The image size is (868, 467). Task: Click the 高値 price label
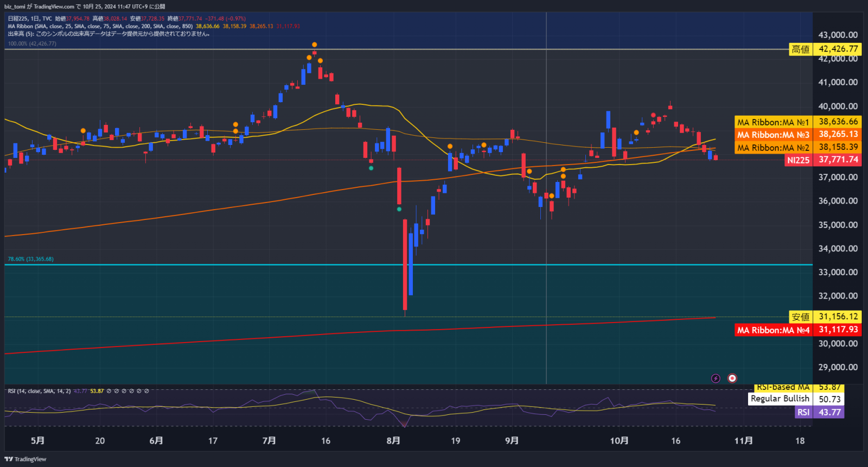click(x=800, y=49)
